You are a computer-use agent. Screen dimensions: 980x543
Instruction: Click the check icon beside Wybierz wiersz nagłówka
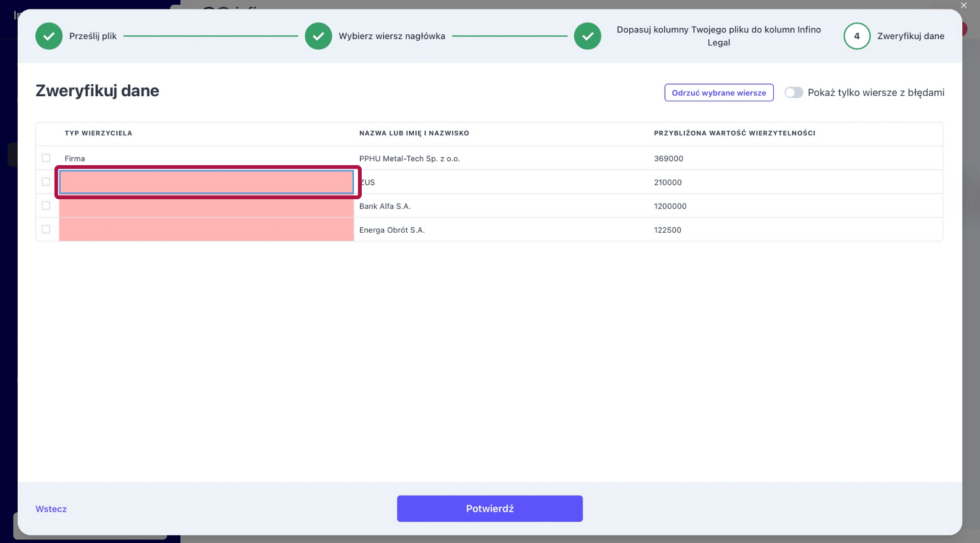point(318,36)
